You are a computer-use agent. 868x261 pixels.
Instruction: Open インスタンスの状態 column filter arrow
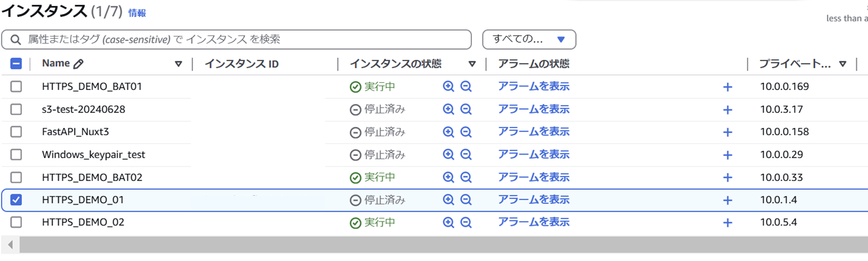[x=472, y=64]
